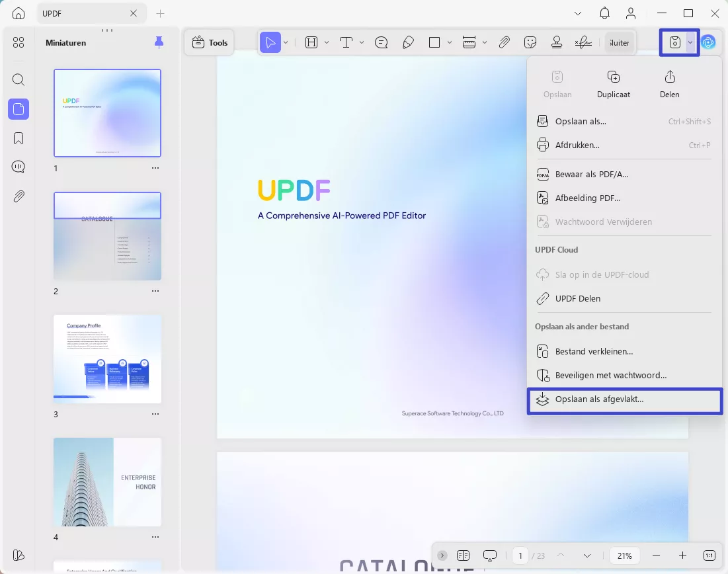The image size is (728, 574).
Task: Select the comment note tool
Action: point(381,43)
